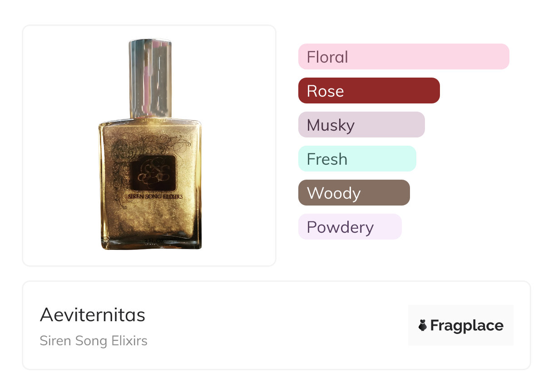Choose the lavender Powdery accord bar
The width and height of the screenshot is (553, 392).
350,227
